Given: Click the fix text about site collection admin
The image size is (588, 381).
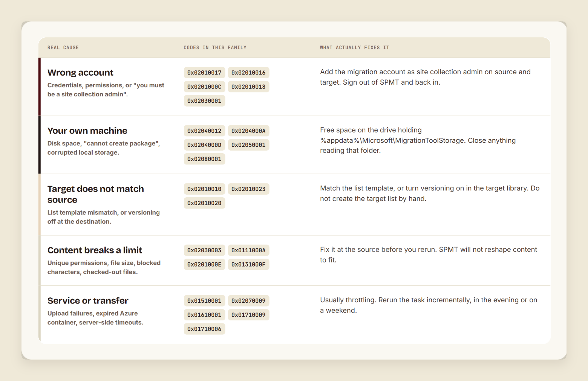Looking at the screenshot, I should pyautogui.click(x=425, y=77).
